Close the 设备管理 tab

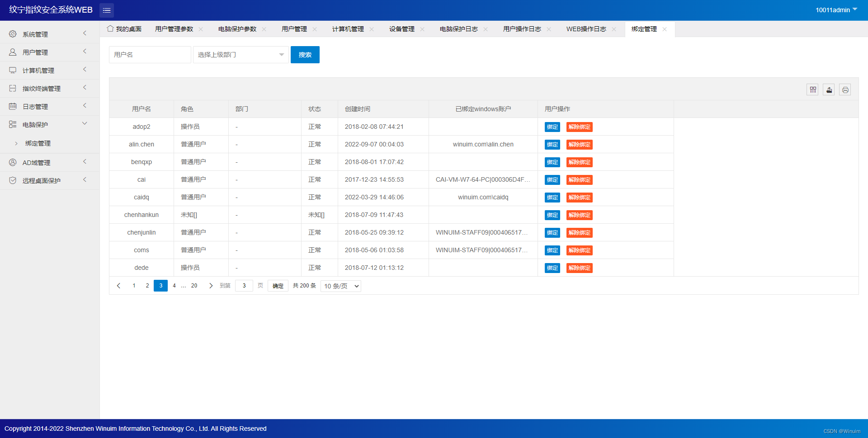422,29
